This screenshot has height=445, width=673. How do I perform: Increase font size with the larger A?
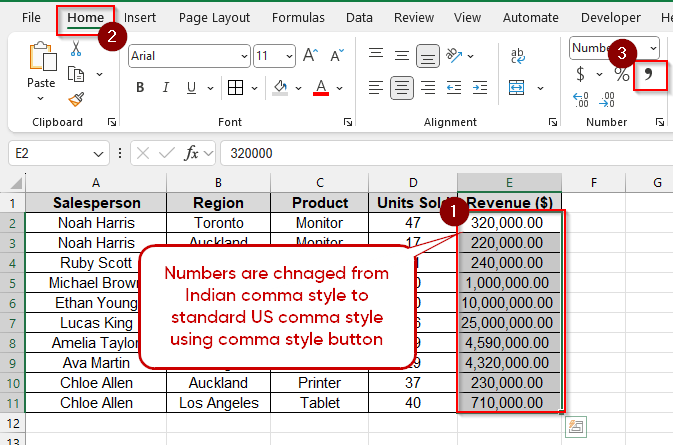[x=310, y=56]
